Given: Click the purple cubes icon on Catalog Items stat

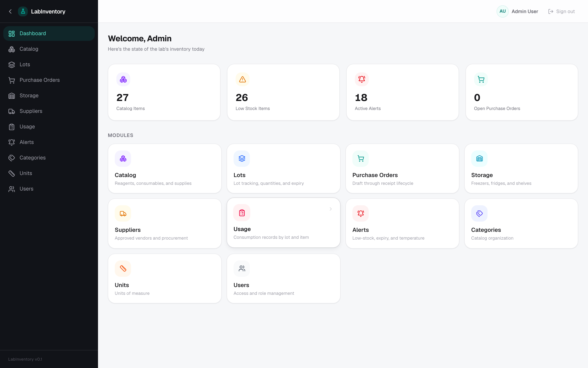Looking at the screenshot, I should pyautogui.click(x=123, y=79).
